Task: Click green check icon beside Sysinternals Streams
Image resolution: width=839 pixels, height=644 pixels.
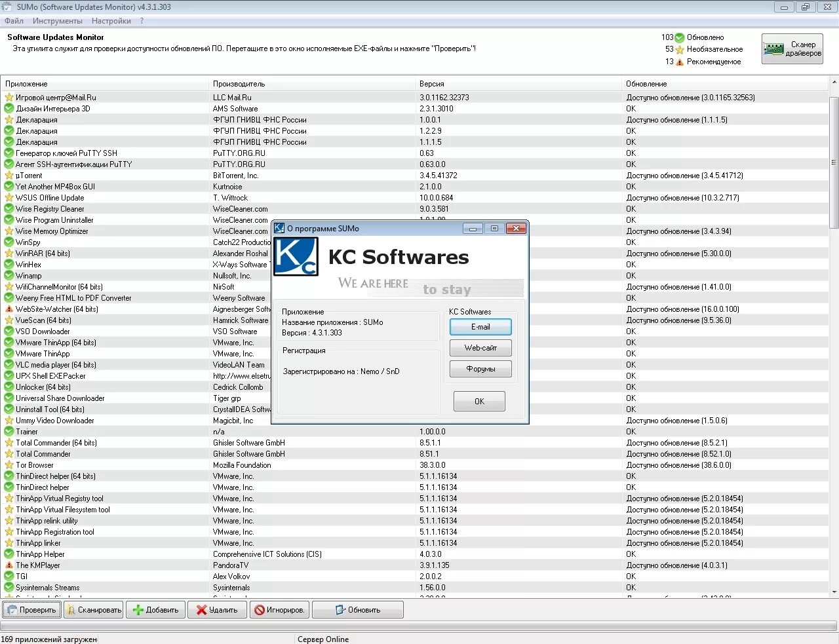Action: (9, 588)
